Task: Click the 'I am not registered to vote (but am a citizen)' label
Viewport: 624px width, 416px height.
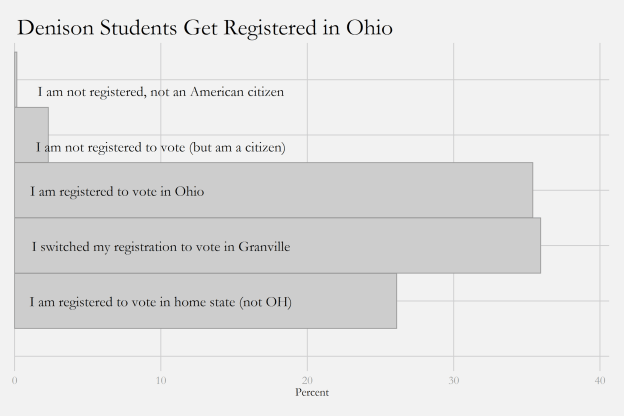Action: click(x=161, y=148)
